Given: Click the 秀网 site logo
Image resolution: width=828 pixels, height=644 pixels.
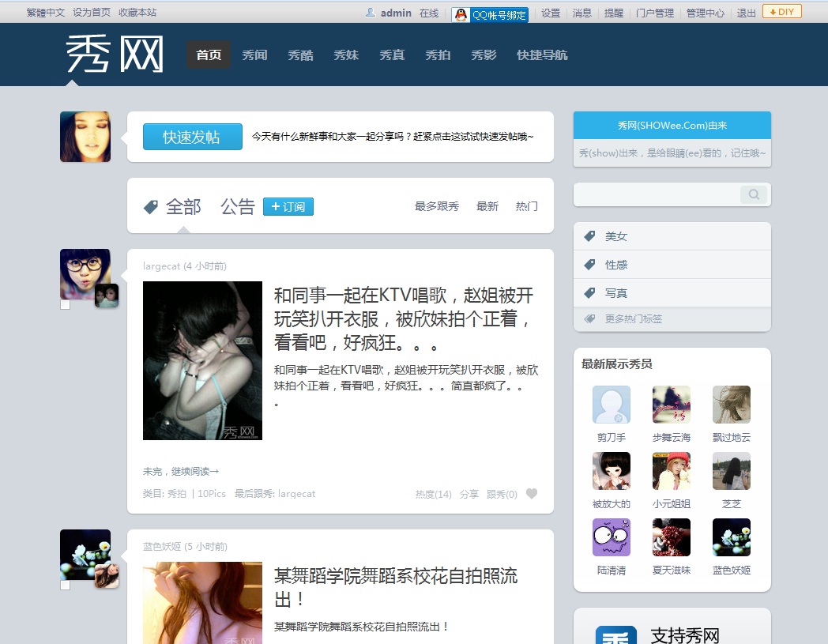Looking at the screenshot, I should [114, 52].
